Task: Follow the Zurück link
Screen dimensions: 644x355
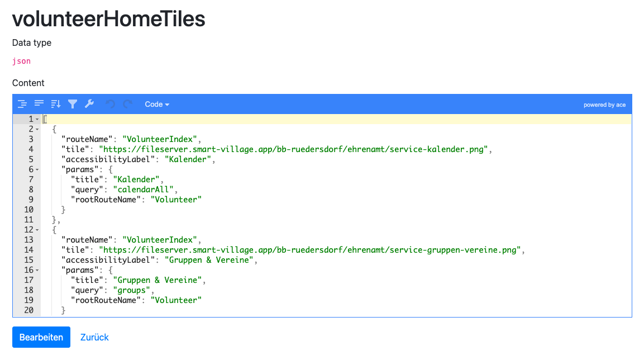Action: (x=94, y=337)
